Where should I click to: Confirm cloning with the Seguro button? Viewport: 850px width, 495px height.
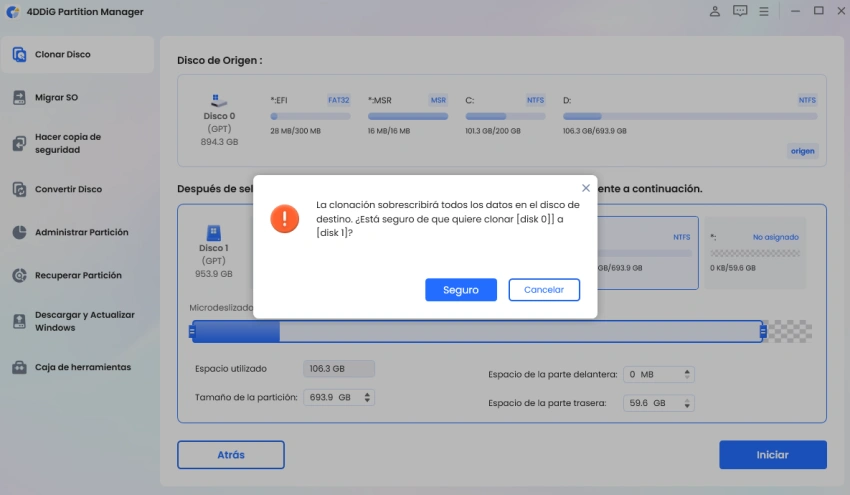click(461, 290)
